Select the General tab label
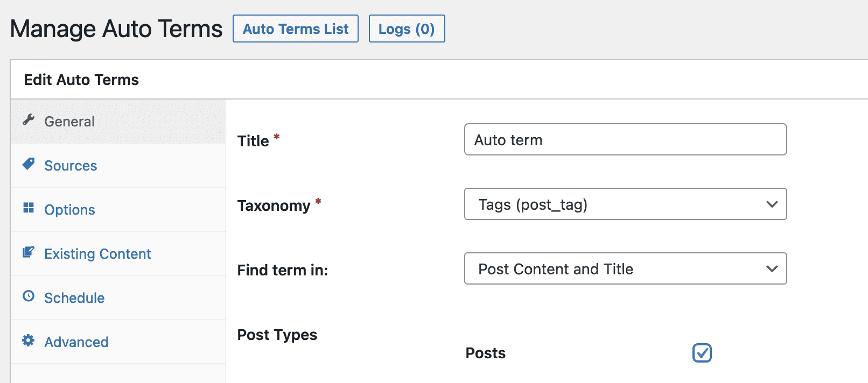 point(69,122)
